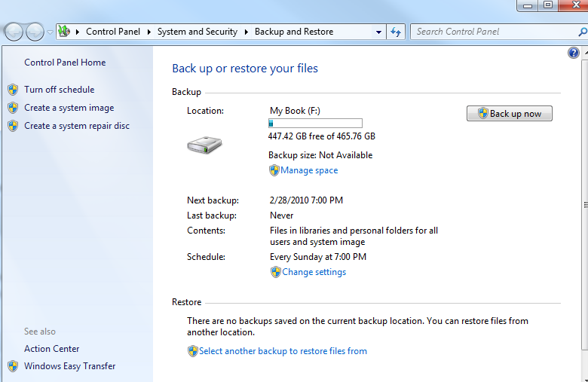Click the drive free space usage bar

pyautogui.click(x=315, y=124)
